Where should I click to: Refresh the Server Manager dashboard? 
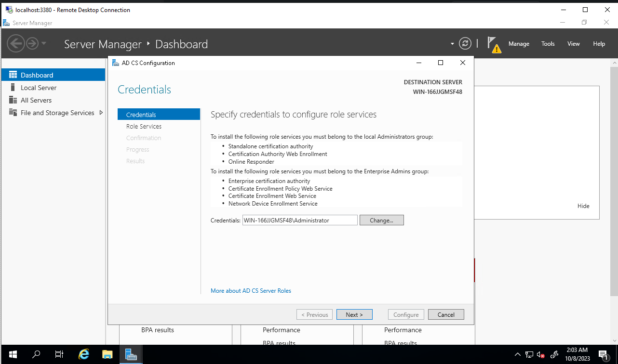pyautogui.click(x=465, y=44)
